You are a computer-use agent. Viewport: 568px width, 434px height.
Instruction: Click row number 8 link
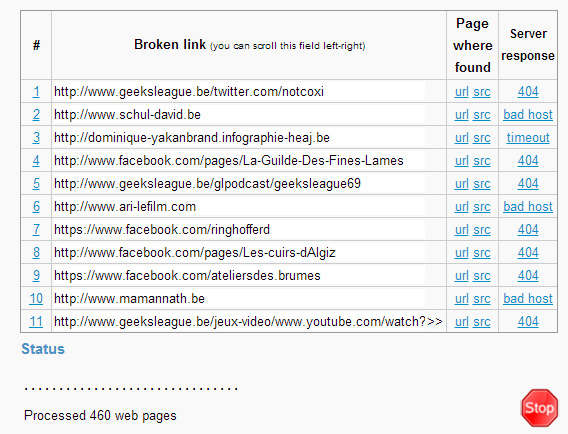point(36,253)
